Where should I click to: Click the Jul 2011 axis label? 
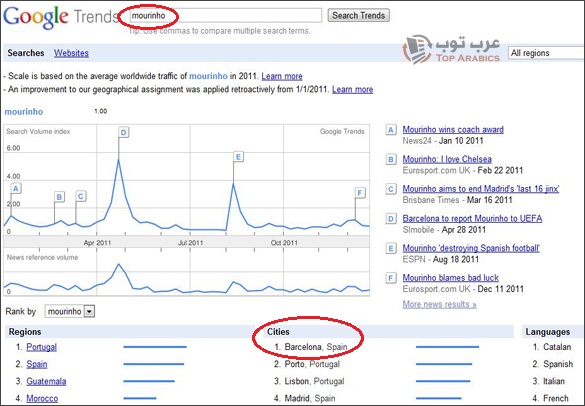(190, 243)
